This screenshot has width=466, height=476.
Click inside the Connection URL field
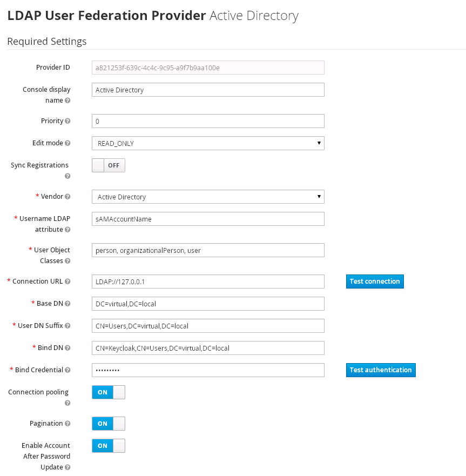pyautogui.click(x=207, y=281)
